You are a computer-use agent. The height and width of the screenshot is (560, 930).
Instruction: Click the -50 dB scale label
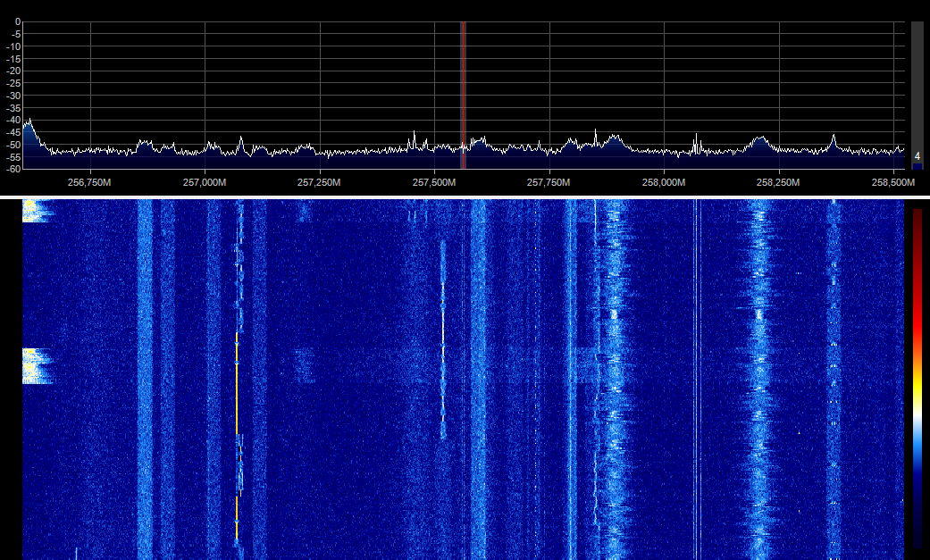13,145
